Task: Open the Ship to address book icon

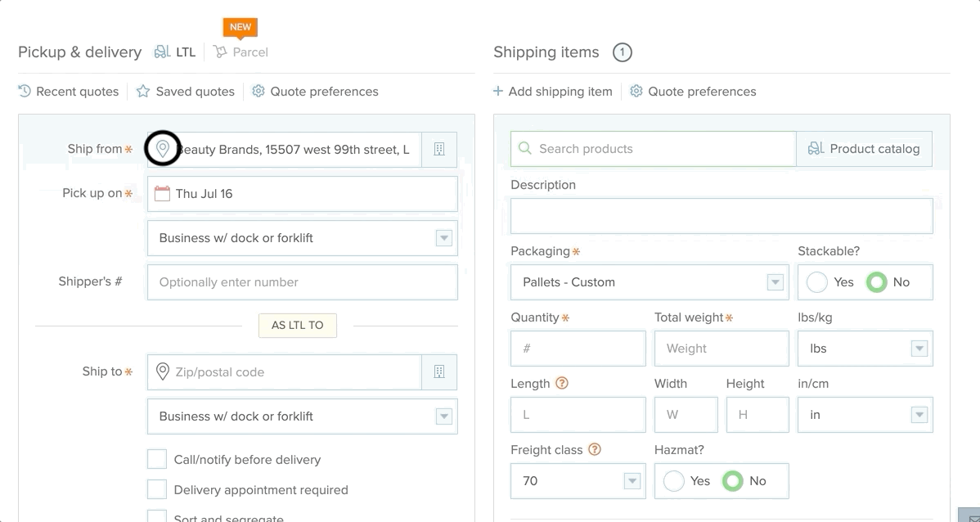Action: (439, 372)
